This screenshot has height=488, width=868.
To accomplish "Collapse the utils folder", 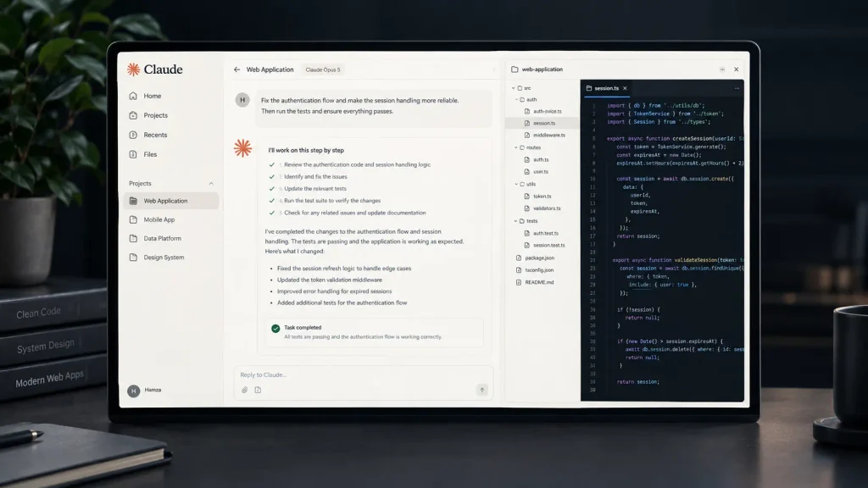I will [x=516, y=184].
